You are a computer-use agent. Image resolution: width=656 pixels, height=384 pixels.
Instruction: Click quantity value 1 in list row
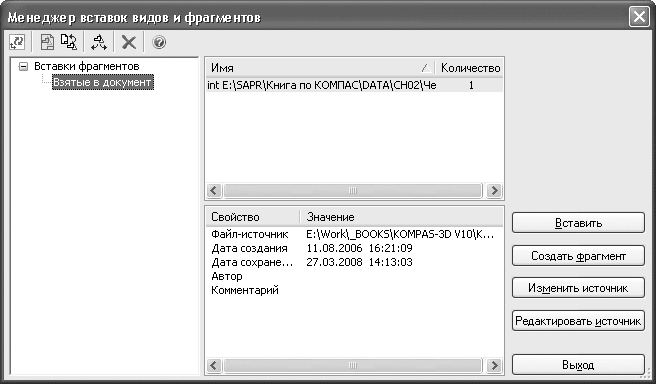[471, 85]
